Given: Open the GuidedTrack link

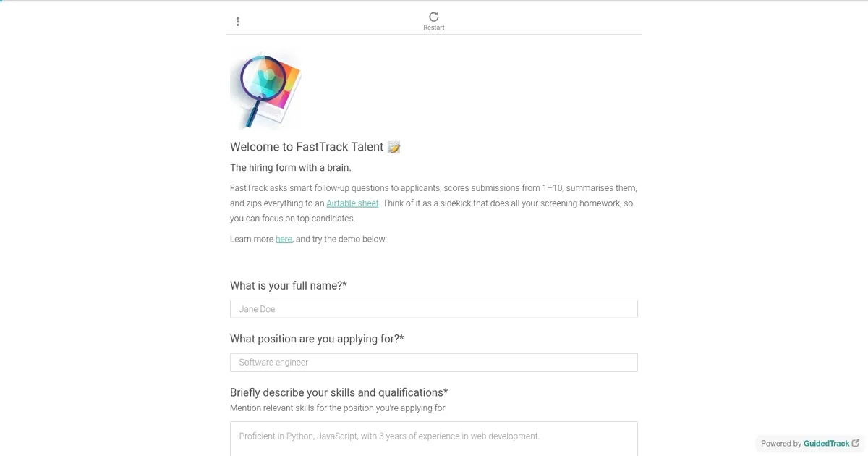Looking at the screenshot, I should click(x=826, y=444).
